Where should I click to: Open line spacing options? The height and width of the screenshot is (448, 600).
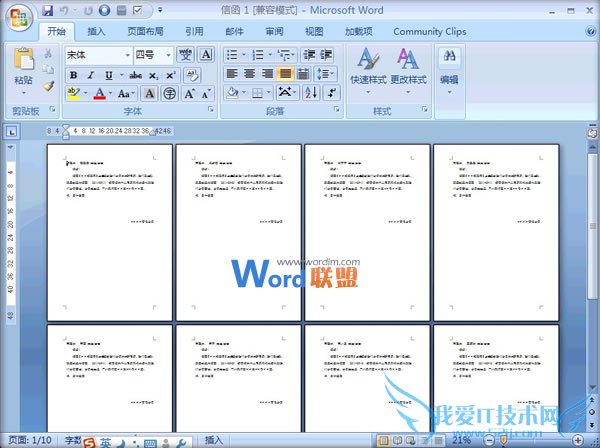(325, 73)
